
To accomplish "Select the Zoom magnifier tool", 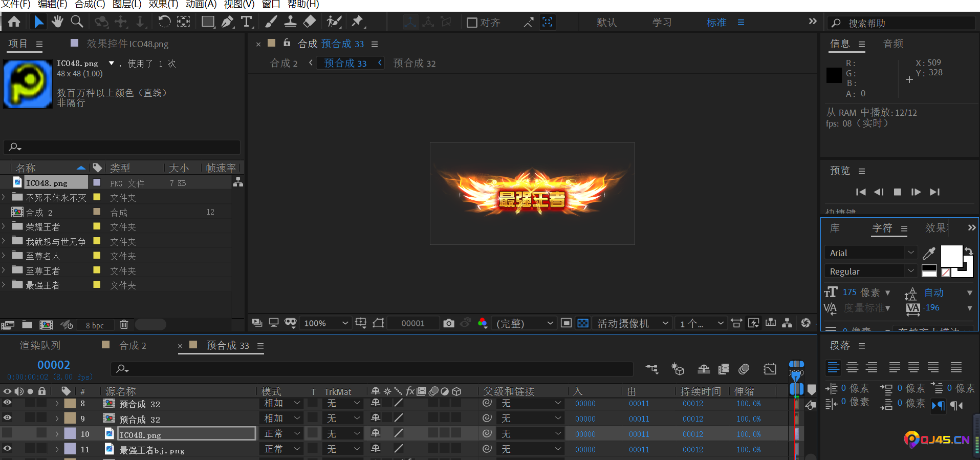I will (x=77, y=22).
